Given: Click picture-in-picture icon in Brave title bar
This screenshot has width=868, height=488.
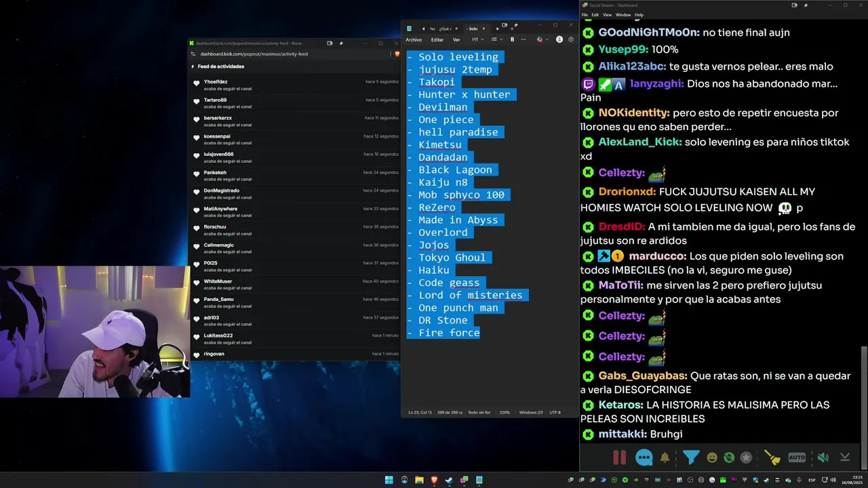Looking at the screenshot, I should (330, 43).
